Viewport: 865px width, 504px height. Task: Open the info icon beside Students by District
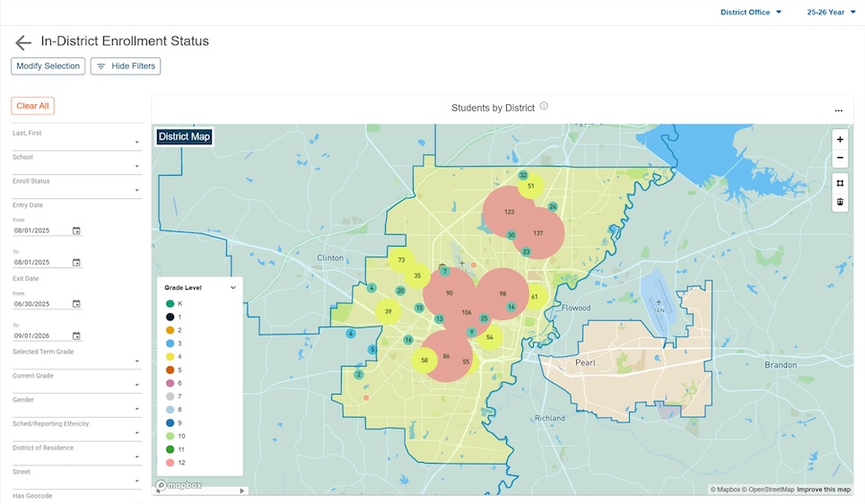[544, 106]
